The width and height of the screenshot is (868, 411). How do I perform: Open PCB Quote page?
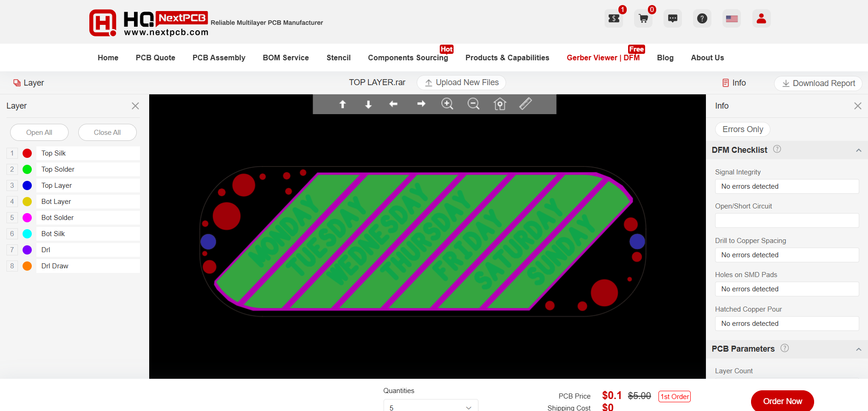click(155, 58)
